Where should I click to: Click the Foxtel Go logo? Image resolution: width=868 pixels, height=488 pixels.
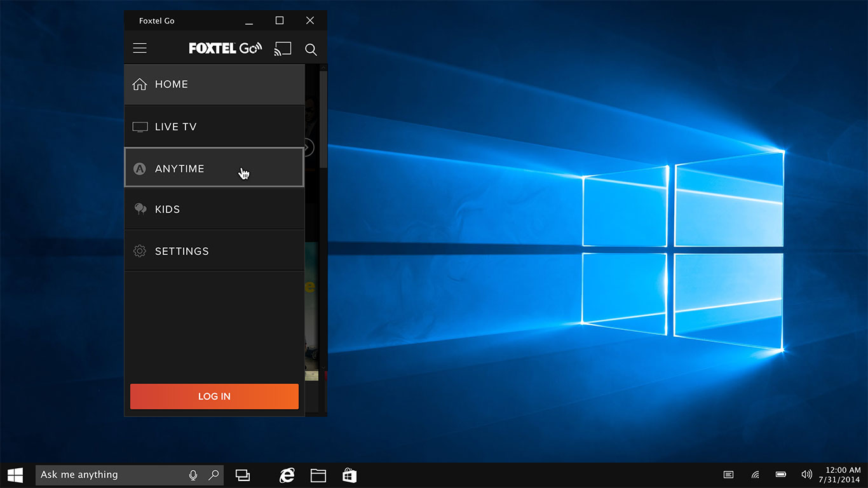pyautogui.click(x=225, y=48)
